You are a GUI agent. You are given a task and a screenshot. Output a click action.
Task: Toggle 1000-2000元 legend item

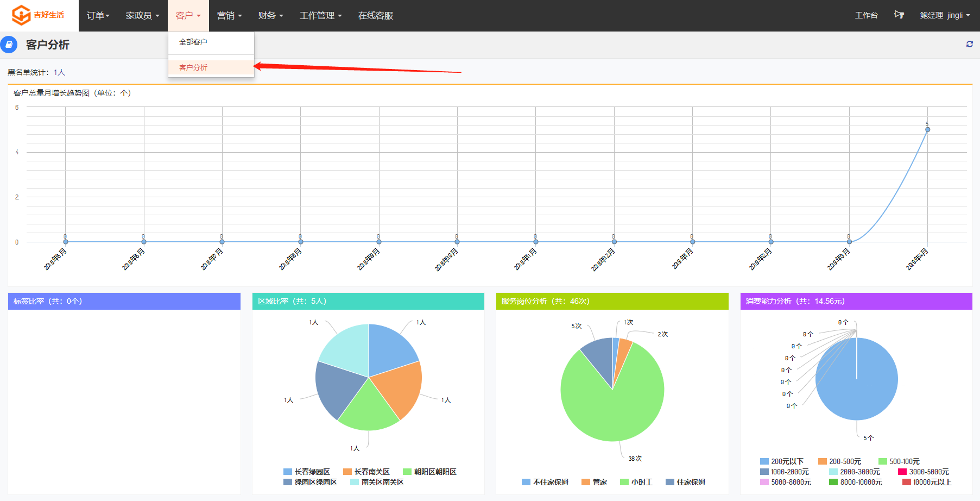click(x=785, y=472)
